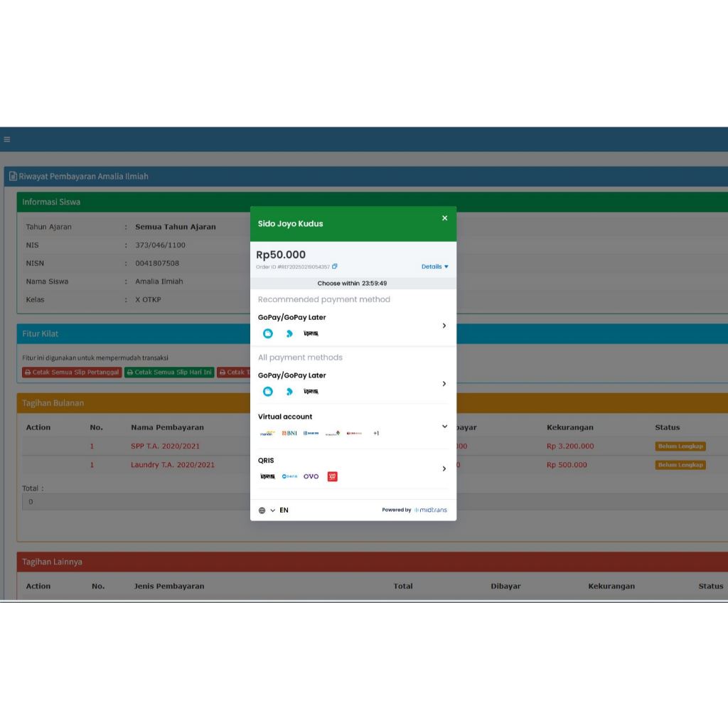Viewport: 728px width, 728px height.
Task: Open the QRIS payment row chevron
Action: coord(444,469)
